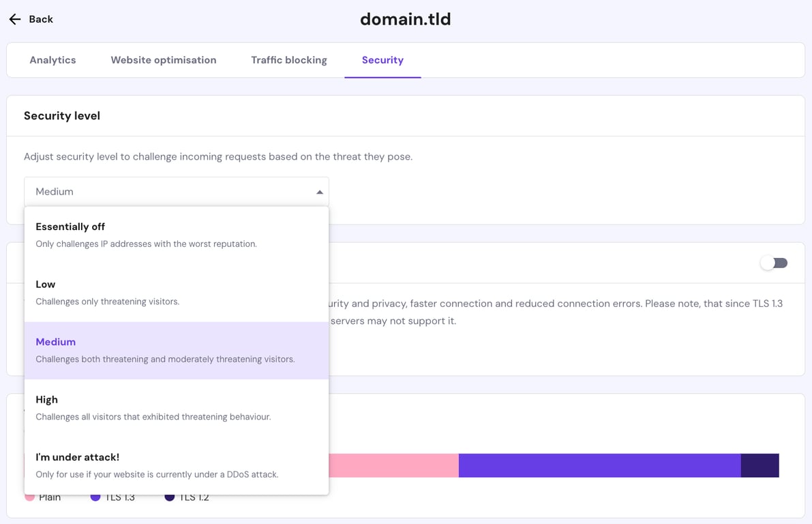Open the Website optimisation tab

click(x=164, y=59)
